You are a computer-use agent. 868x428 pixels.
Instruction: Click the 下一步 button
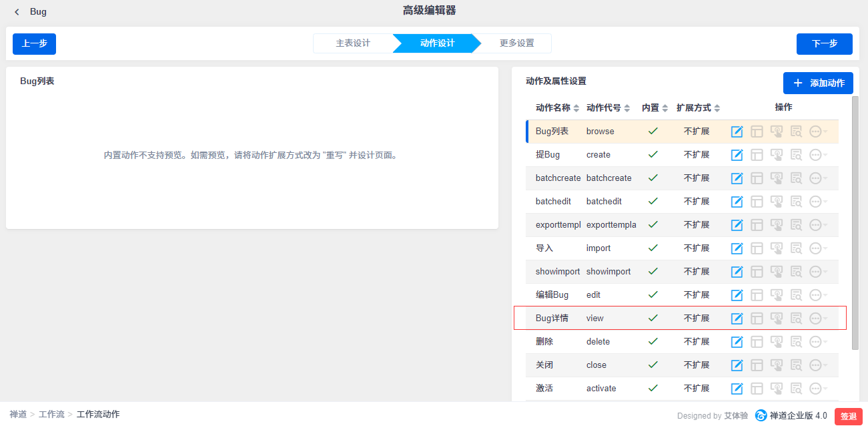click(x=824, y=43)
